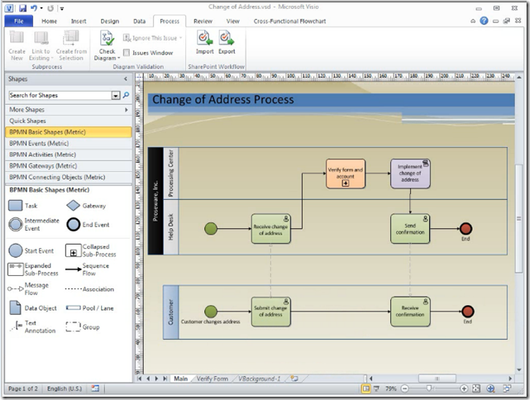Viewport: 530px width, 400px height.
Task: Collapse the Shapes pane with chevron
Action: (x=125, y=79)
